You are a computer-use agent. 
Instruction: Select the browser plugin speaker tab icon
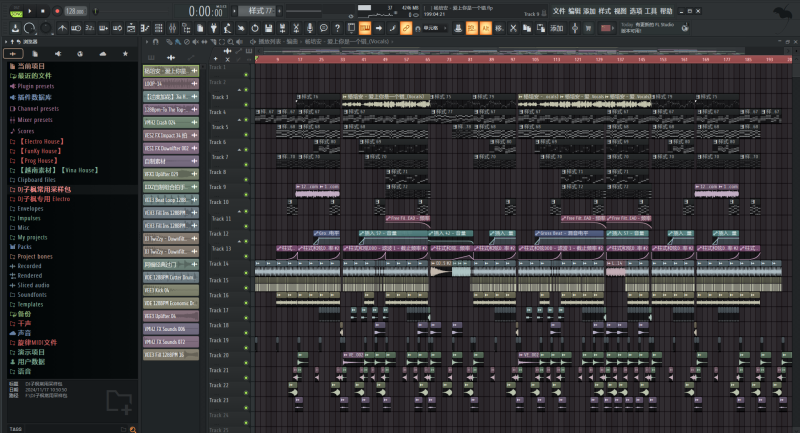(58, 54)
